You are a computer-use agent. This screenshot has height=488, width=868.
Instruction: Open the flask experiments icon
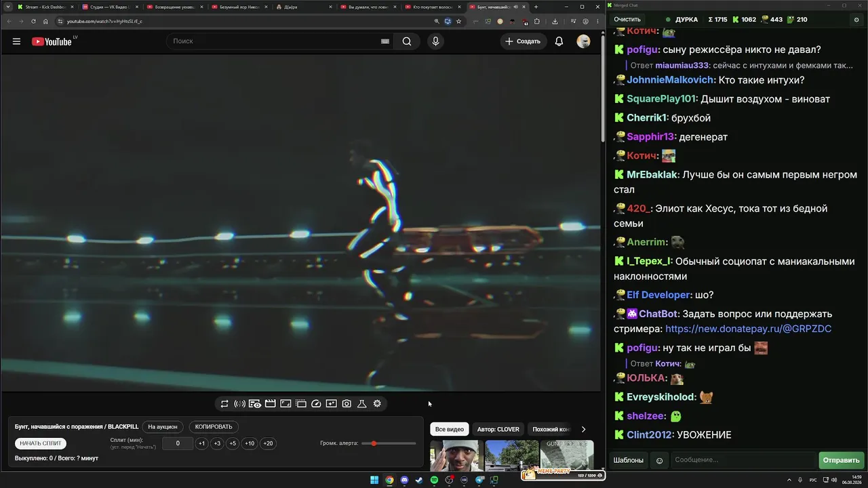point(362,404)
